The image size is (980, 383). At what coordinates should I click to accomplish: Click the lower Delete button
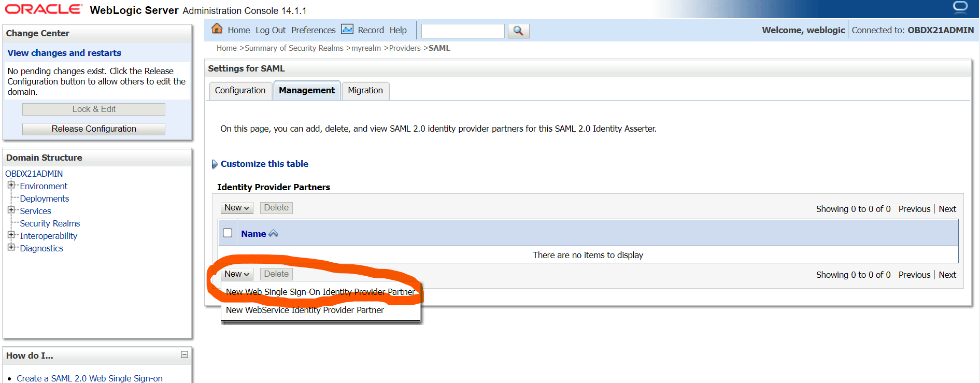(x=276, y=274)
